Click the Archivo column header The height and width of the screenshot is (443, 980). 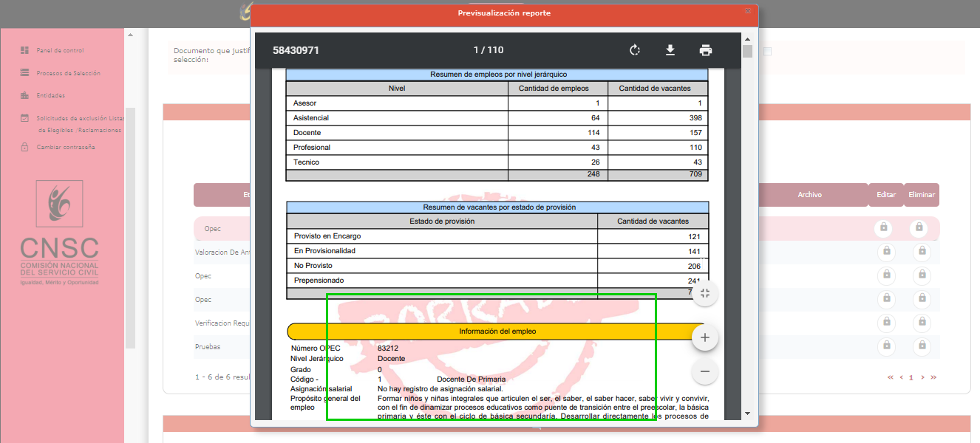click(809, 195)
